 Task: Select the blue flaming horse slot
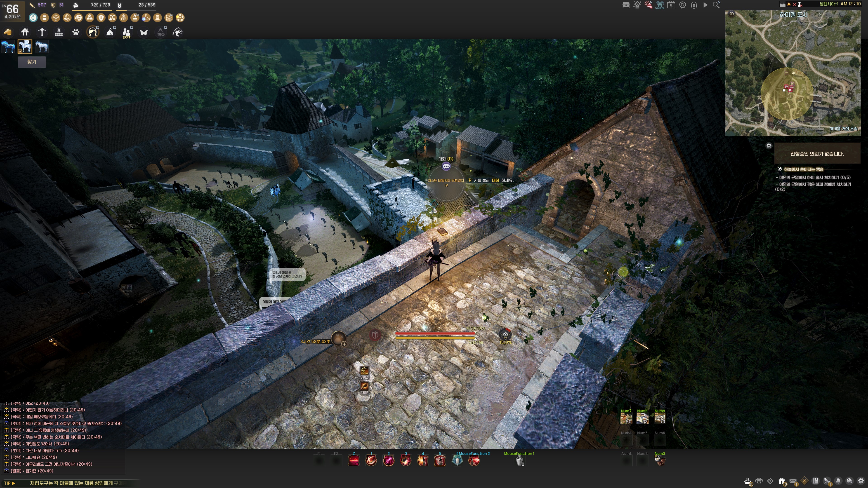point(8,47)
